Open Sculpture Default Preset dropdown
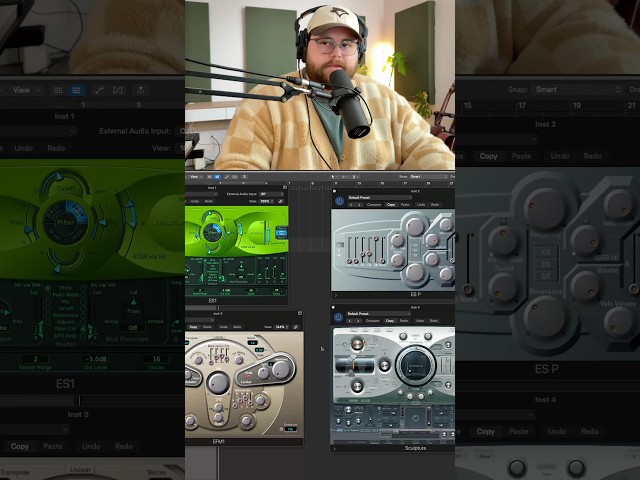The image size is (640, 480). click(379, 314)
